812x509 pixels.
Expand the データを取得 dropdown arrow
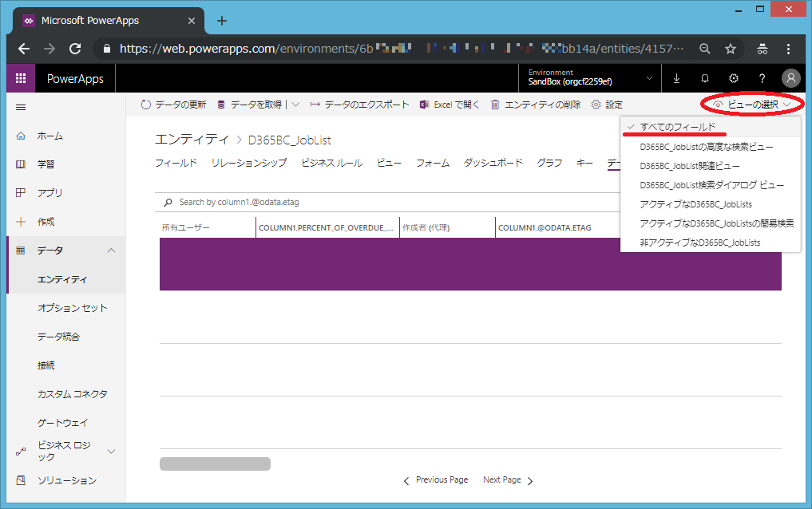coord(295,105)
